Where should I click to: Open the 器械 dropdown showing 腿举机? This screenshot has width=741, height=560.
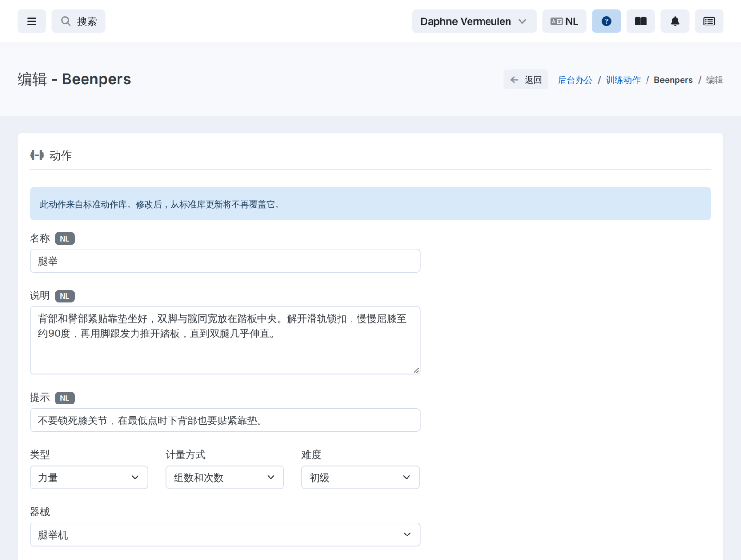pyautogui.click(x=225, y=535)
